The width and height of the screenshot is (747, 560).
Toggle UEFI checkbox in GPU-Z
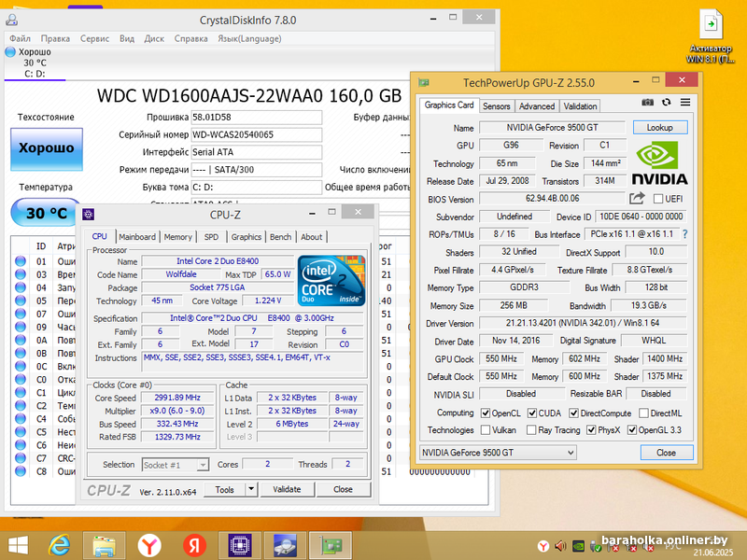tap(658, 199)
